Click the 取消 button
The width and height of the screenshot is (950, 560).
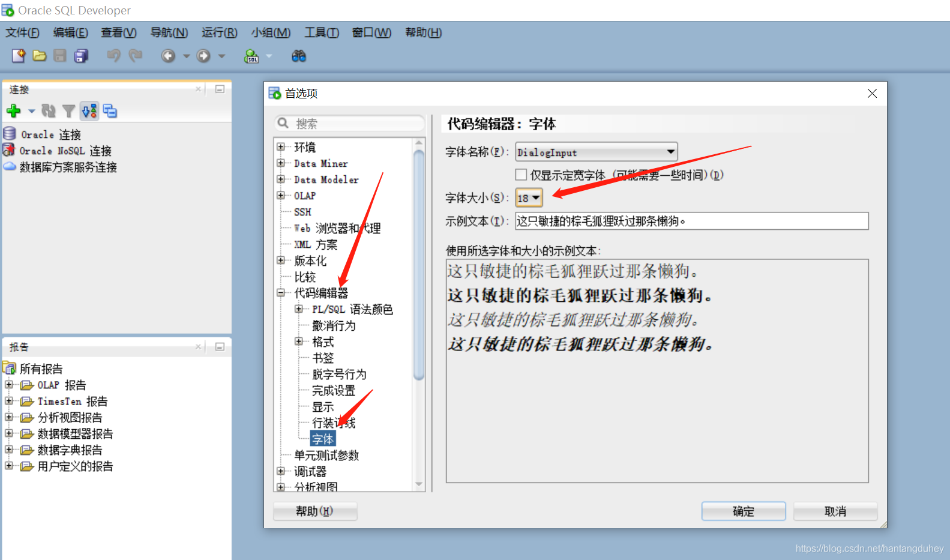pos(835,511)
